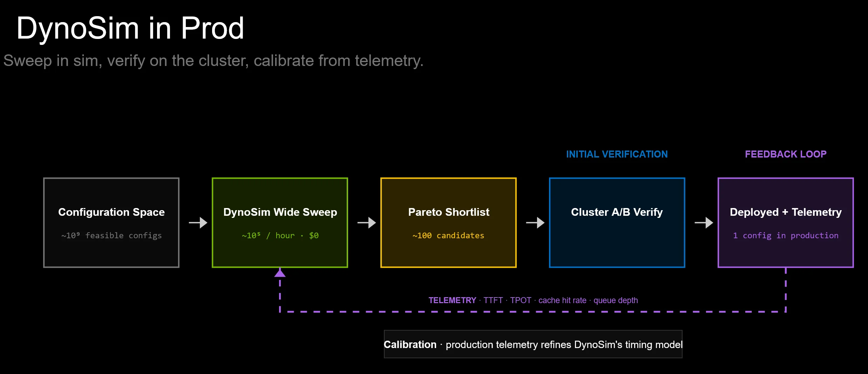Click the bold TELEMETRY label
The height and width of the screenshot is (374, 868).
click(x=452, y=300)
